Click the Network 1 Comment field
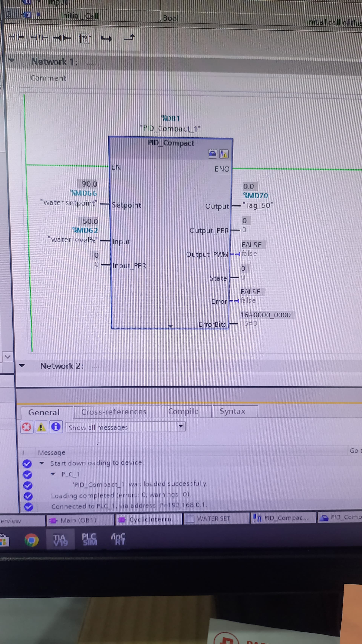The image size is (362, 644). [x=48, y=78]
